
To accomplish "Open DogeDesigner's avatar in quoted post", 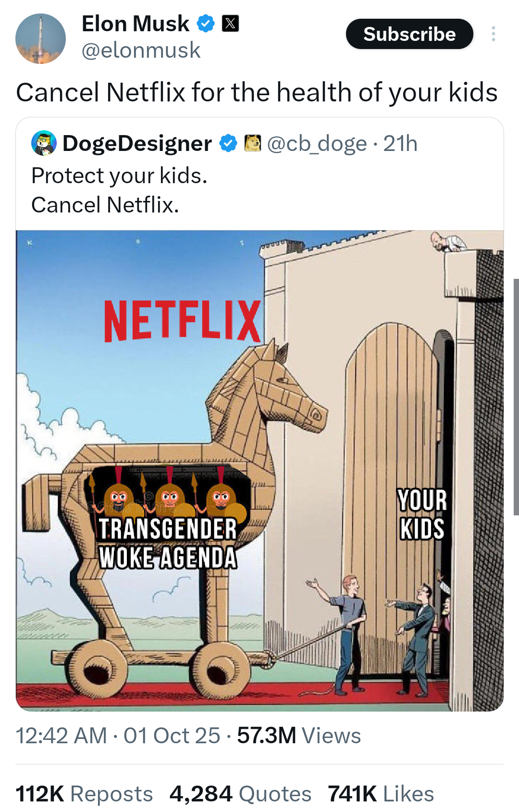I will click(x=44, y=143).
